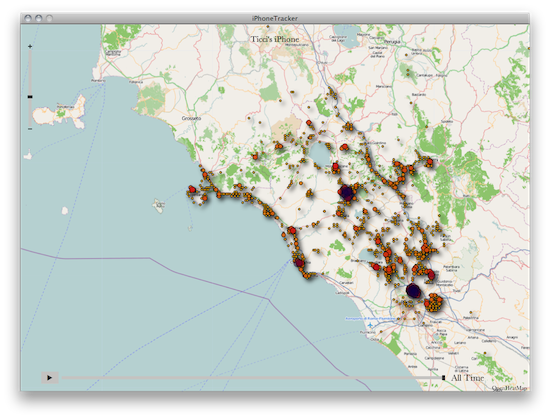This screenshot has width=550, height=419.
Task: Click the Perugia city label
Action: 392,41
